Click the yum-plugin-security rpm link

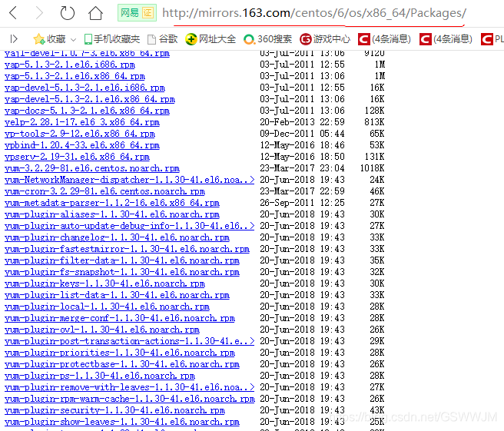(114, 410)
